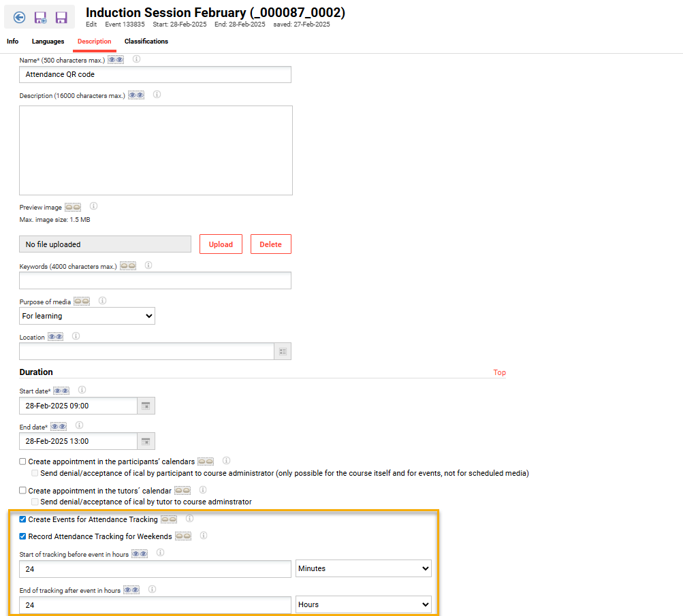The image size is (683, 616).
Task: Select the Description tab
Action: tap(95, 42)
